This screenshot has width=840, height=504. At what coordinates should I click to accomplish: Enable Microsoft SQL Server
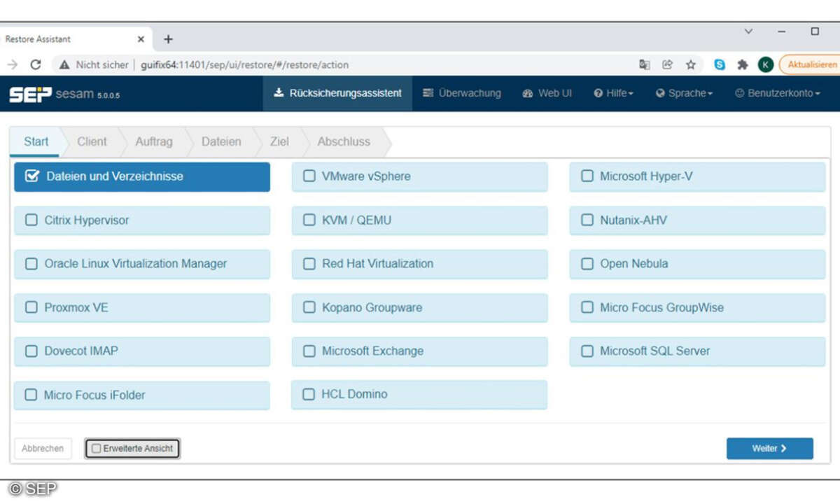(x=697, y=351)
